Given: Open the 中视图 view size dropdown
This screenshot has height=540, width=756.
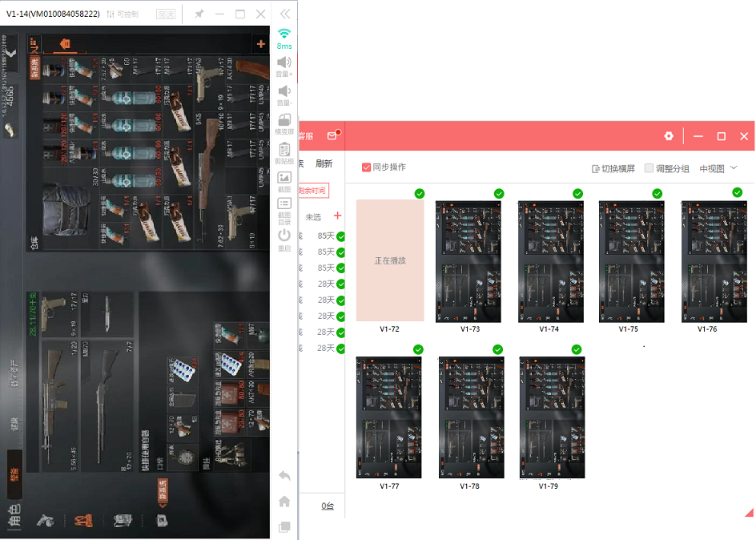Looking at the screenshot, I should (x=718, y=168).
